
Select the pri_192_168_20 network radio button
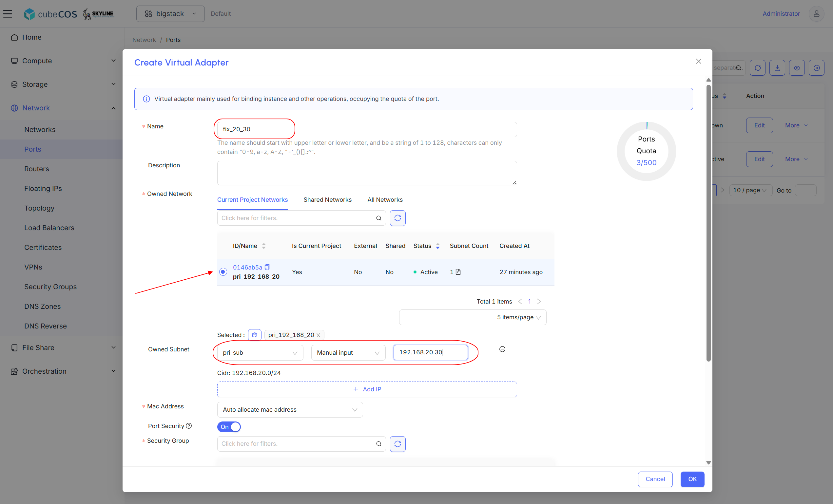click(223, 272)
